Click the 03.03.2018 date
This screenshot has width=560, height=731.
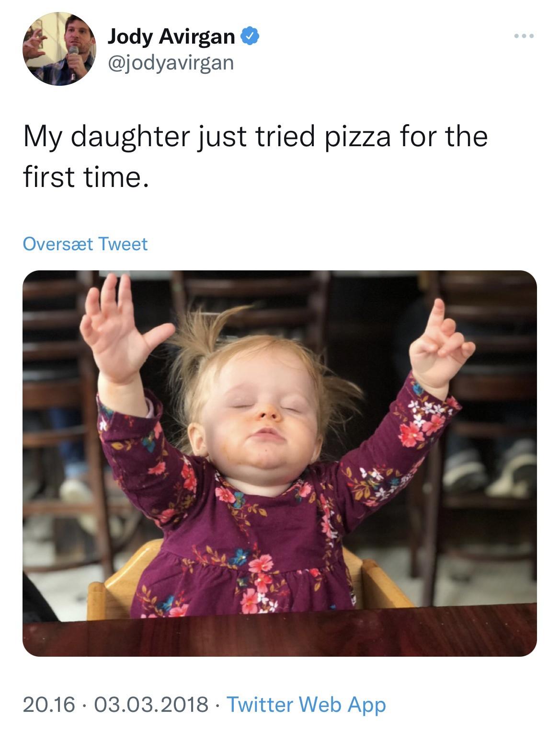150,704
